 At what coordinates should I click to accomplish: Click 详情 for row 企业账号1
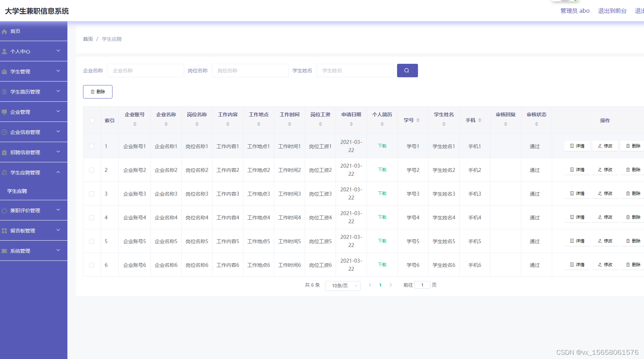pos(577,146)
